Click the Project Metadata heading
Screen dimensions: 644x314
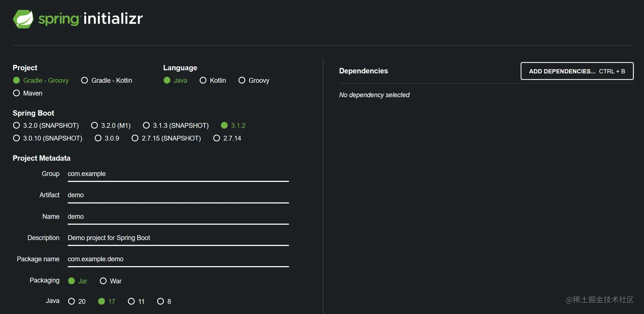point(41,158)
